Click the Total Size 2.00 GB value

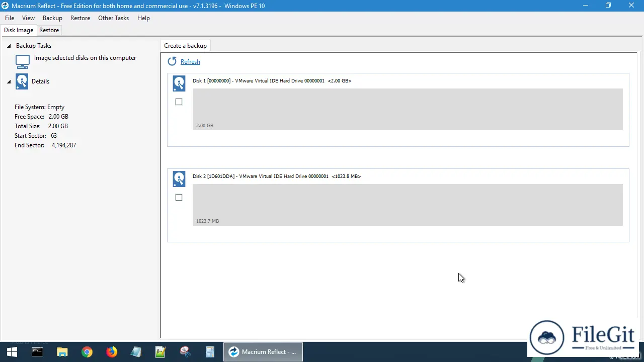click(58, 126)
